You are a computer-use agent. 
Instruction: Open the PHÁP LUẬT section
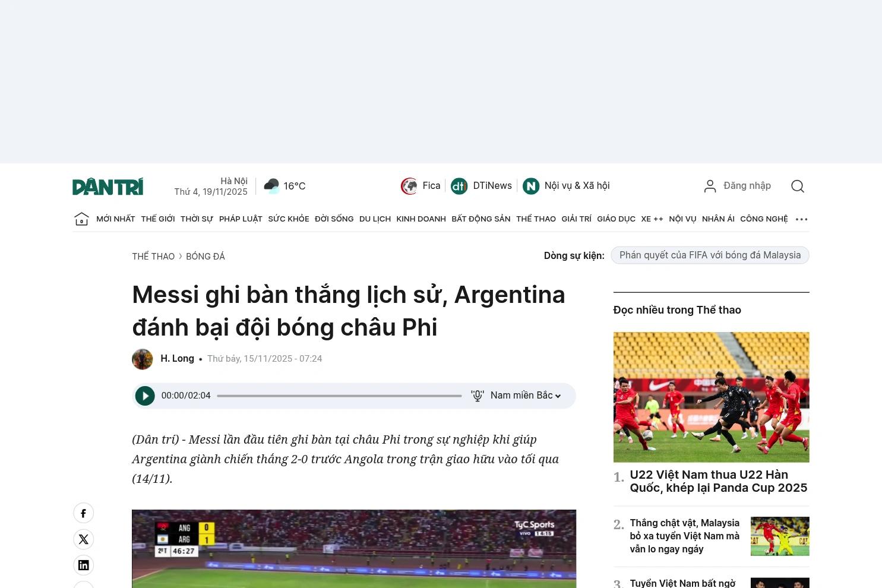pos(241,219)
